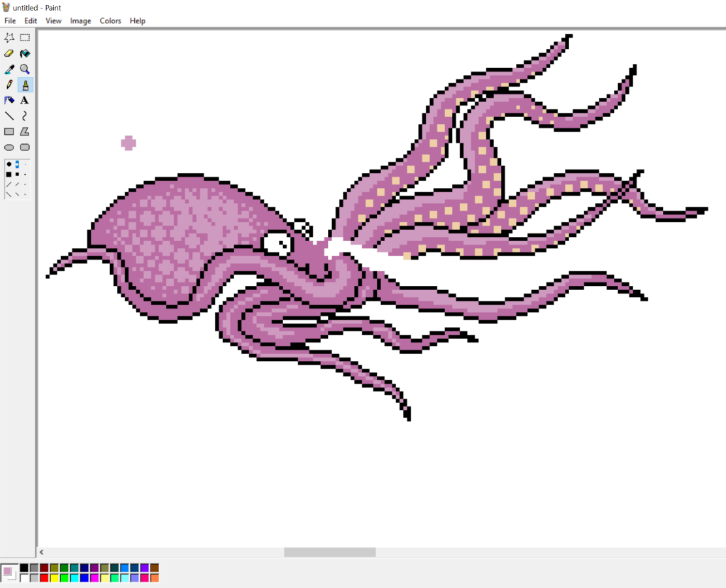Choose the Curve tool

tap(25, 116)
